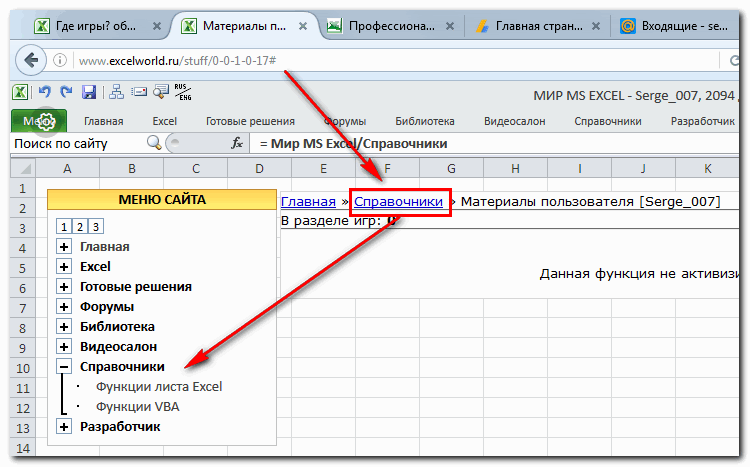
Task: Click the chat bubbles icon in toolbar
Action: tap(161, 91)
